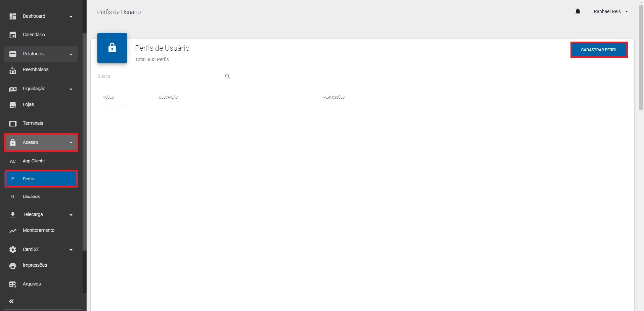
Task: Select App Clients menu item
Action: [x=34, y=161]
